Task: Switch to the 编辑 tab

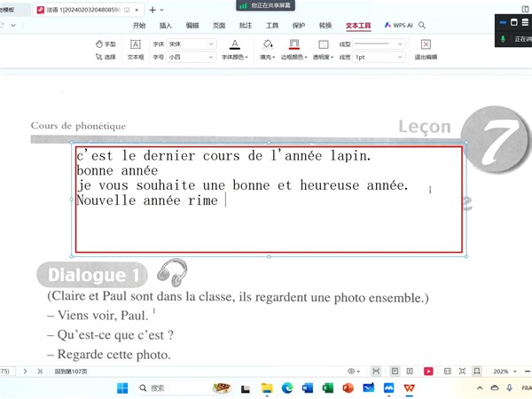Action: 192,26
